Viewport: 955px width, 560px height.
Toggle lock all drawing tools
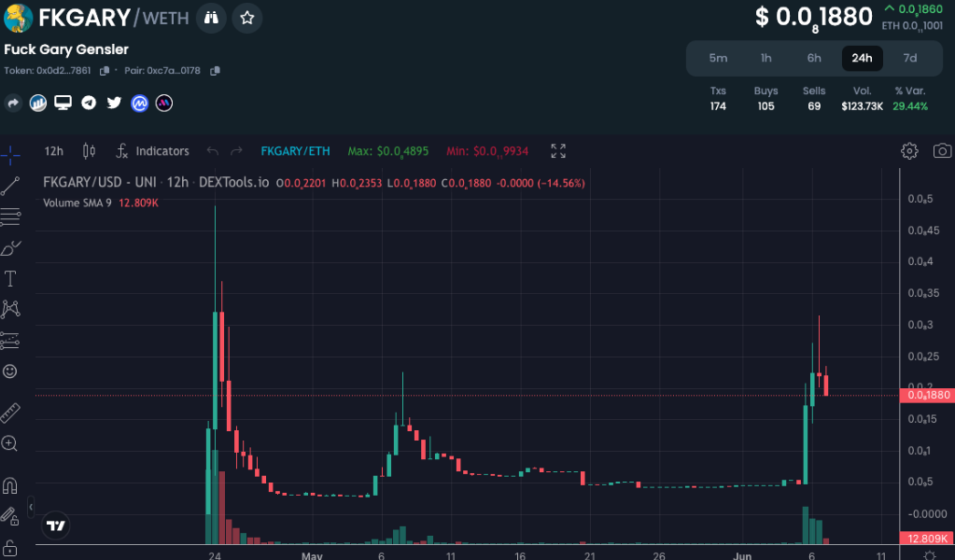click(x=11, y=547)
